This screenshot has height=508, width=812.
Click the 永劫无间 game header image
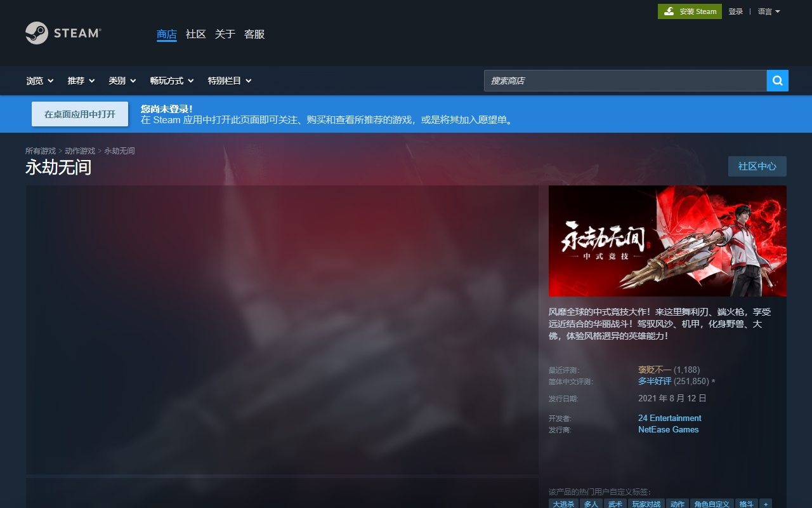click(x=667, y=241)
